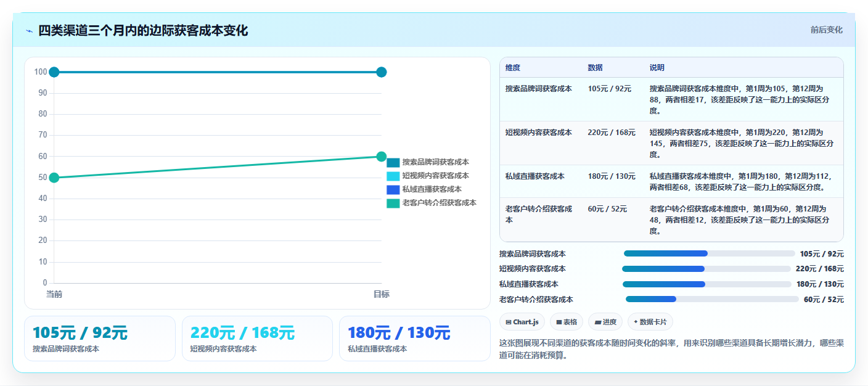Screen dimensions: 868x386
Task: Click the 老客户转介绍获客成本 progress bar
Action: click(712, 299)
